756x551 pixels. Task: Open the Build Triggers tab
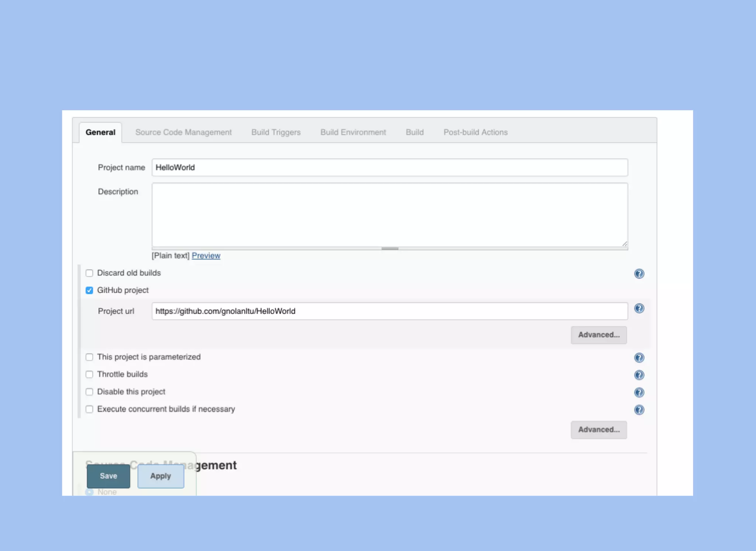(276, 132)
